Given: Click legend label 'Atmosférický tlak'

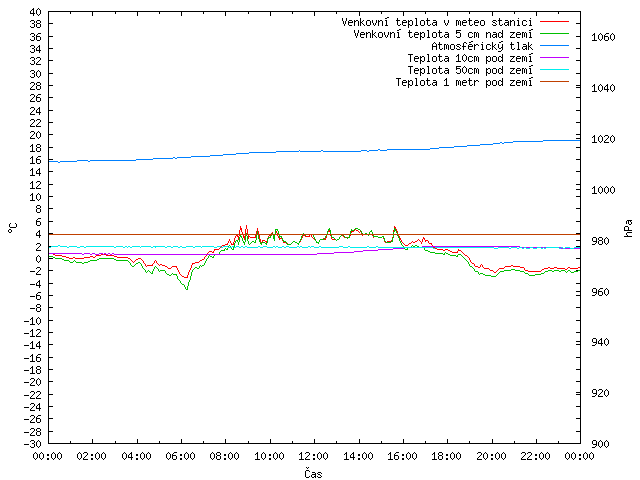Looking at the screenshot, I should point(482,46).
